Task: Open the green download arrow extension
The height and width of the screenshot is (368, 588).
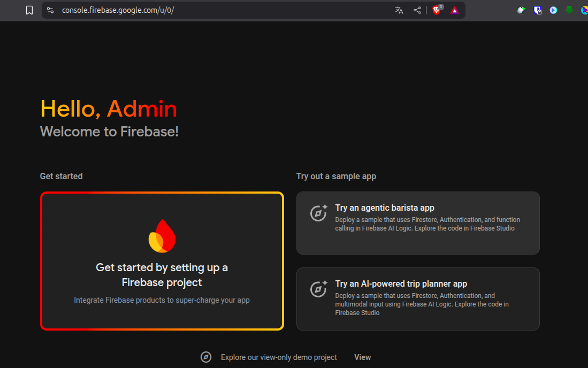Action: click(569, 10)
